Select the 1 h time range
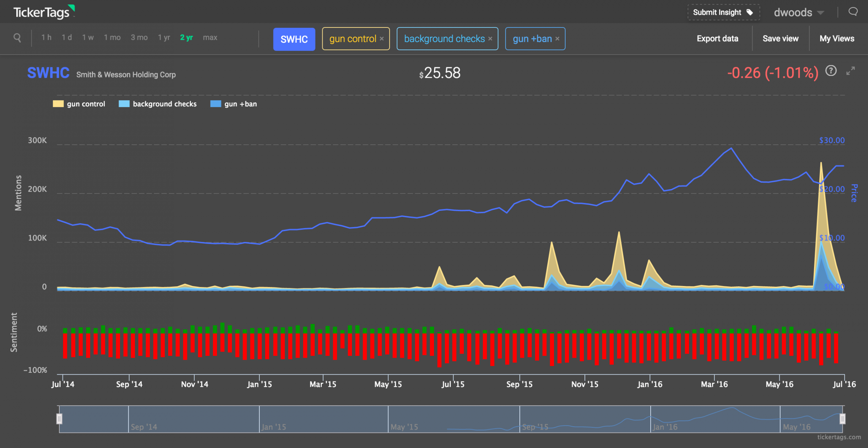 (x=46, y=38)
